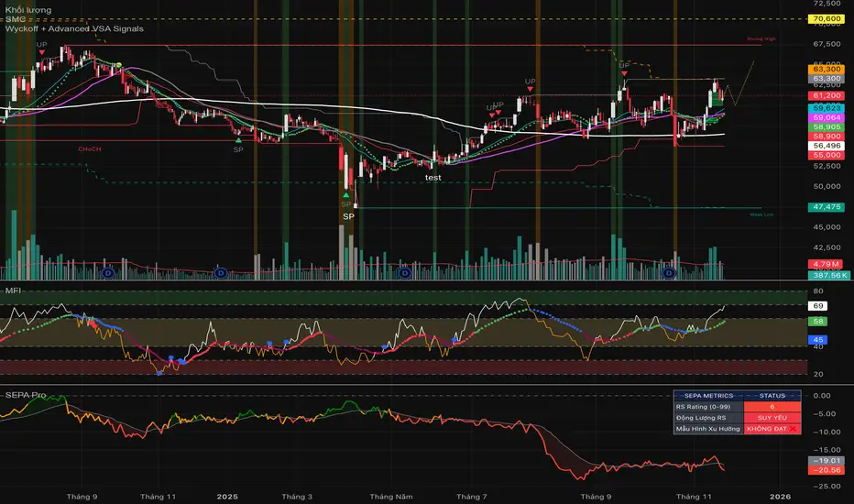Viewport: 854px width, 504px height.
Task: Click the D dividend marker nearest Tháng Năm
Action: (405, 272)
